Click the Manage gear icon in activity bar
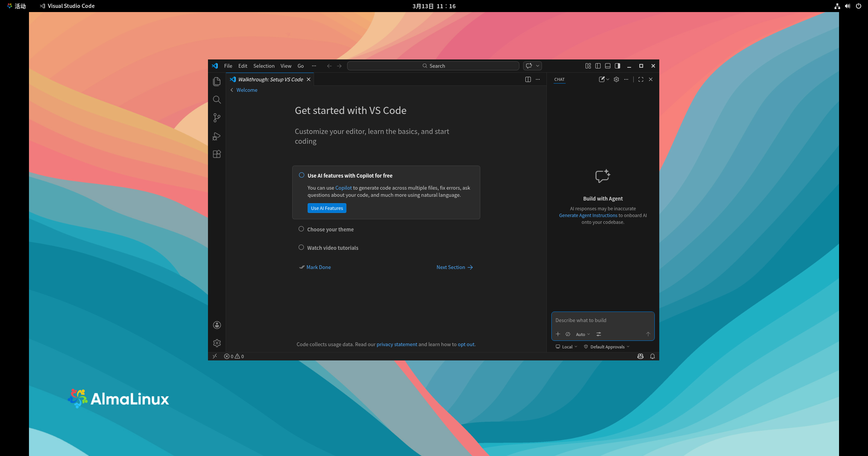The width and height of the screenshot is (868, 456). (x=217, y=343)
